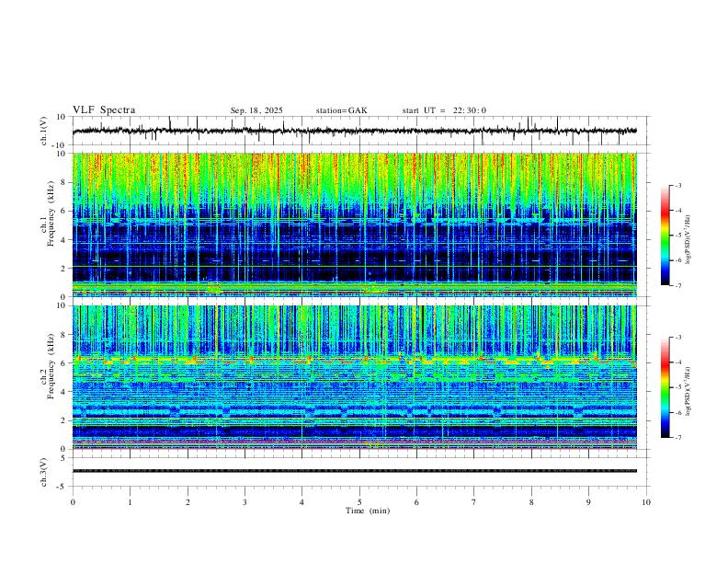The width and height of the screenshot is (728, 563).
Task: Click the "1" tick on the Time axis
Action: [x=130, y=502]
